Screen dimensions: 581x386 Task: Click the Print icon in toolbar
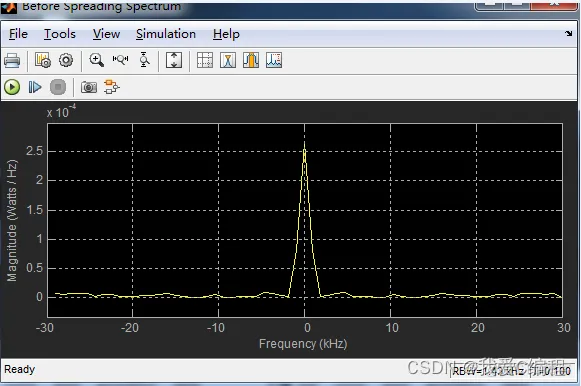pyautogui.click(x=12, y=60)
